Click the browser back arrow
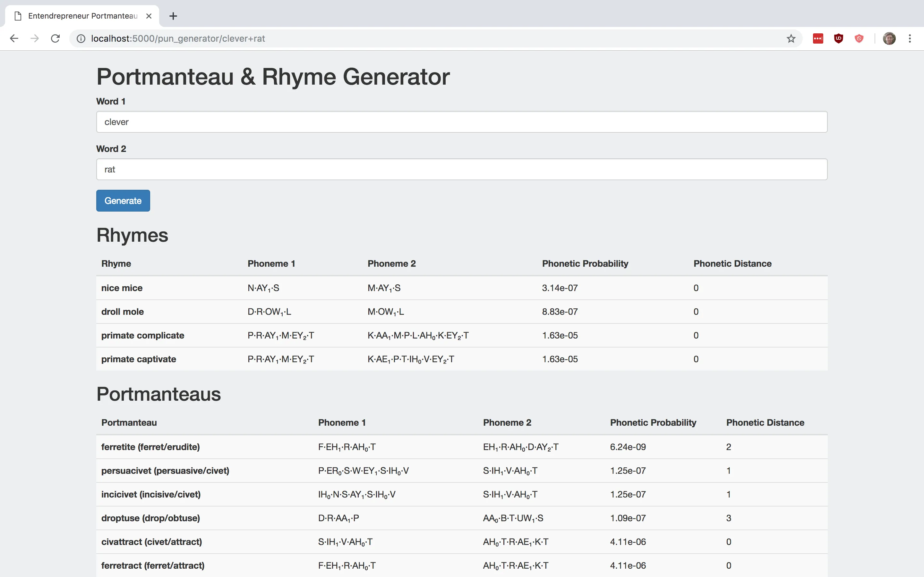Screen dimensions: 924x577 pyautogui.click(x=14, y=38)
